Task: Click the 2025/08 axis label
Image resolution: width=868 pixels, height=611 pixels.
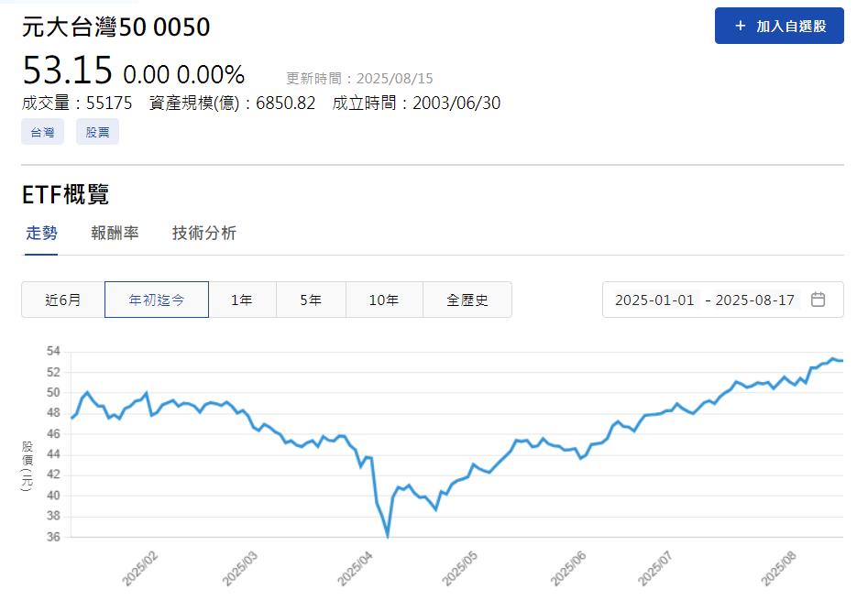Action: click(x=779, y=568)
